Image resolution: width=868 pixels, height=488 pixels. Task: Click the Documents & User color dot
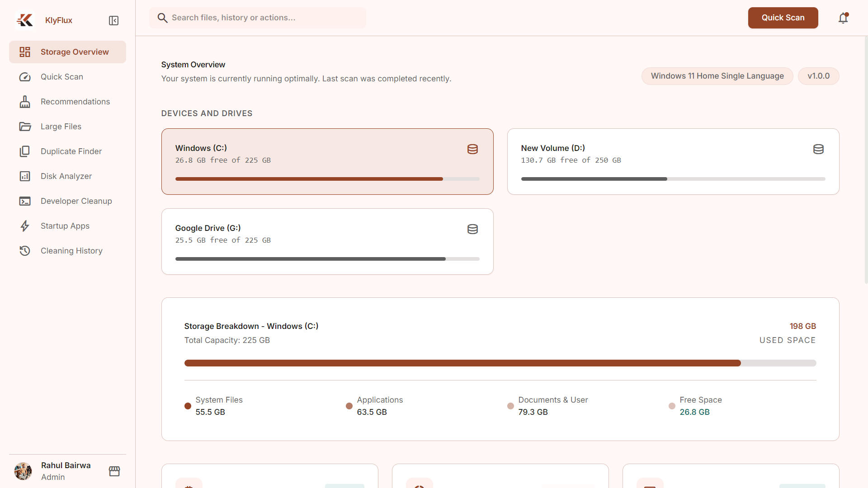[x=510, y=406]
